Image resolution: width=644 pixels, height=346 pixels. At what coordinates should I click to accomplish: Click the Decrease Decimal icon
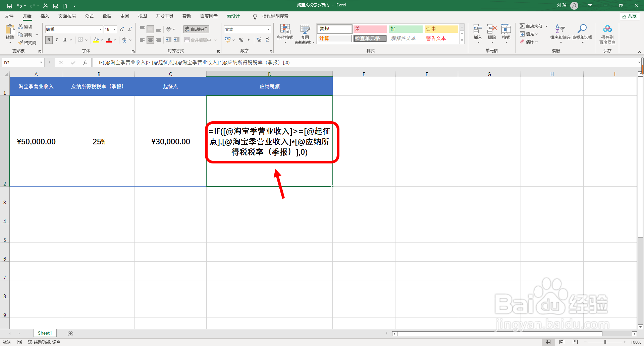pos(267,40)
